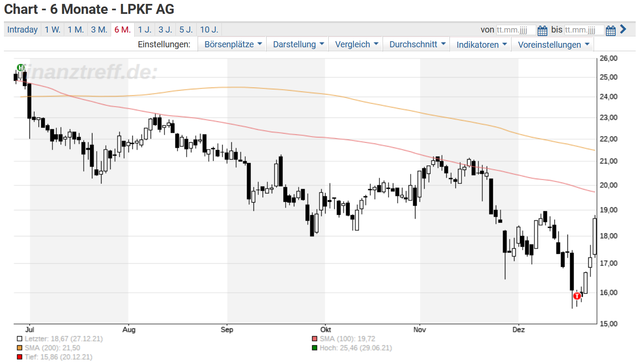
Task: Click the 15,00 price axis label
Action: [x=608, y=324]
